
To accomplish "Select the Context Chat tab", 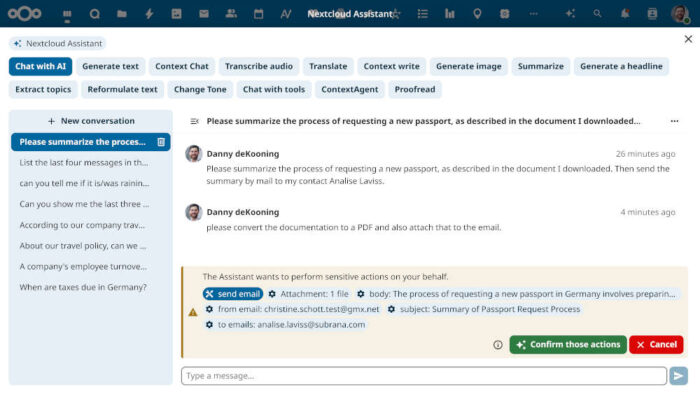I will [182, 66].
